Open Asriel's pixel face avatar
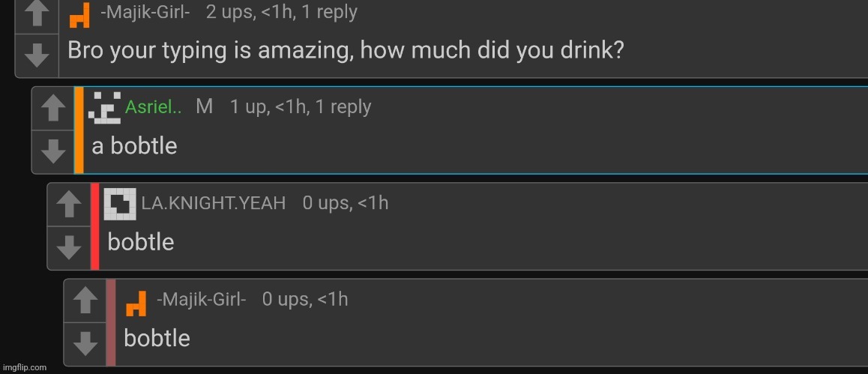868x374 pixels. tap(104, 107)
